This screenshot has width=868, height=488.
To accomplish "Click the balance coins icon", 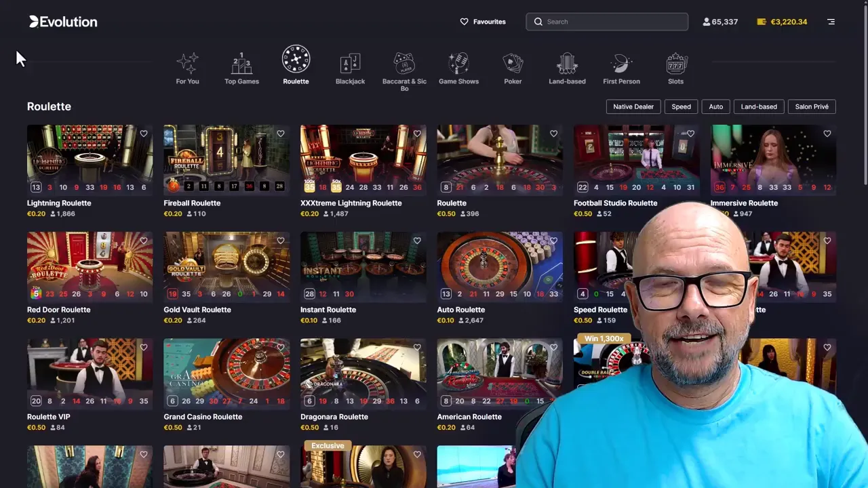I will click(762, 22).
